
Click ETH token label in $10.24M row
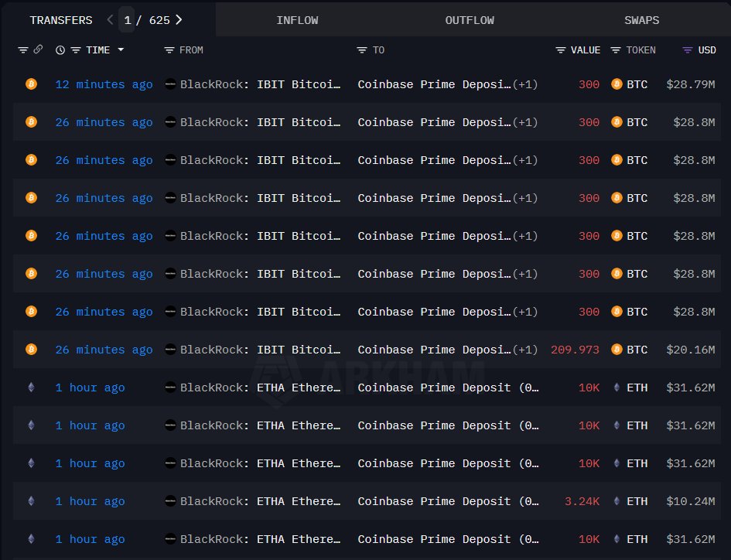coord(637,501)
